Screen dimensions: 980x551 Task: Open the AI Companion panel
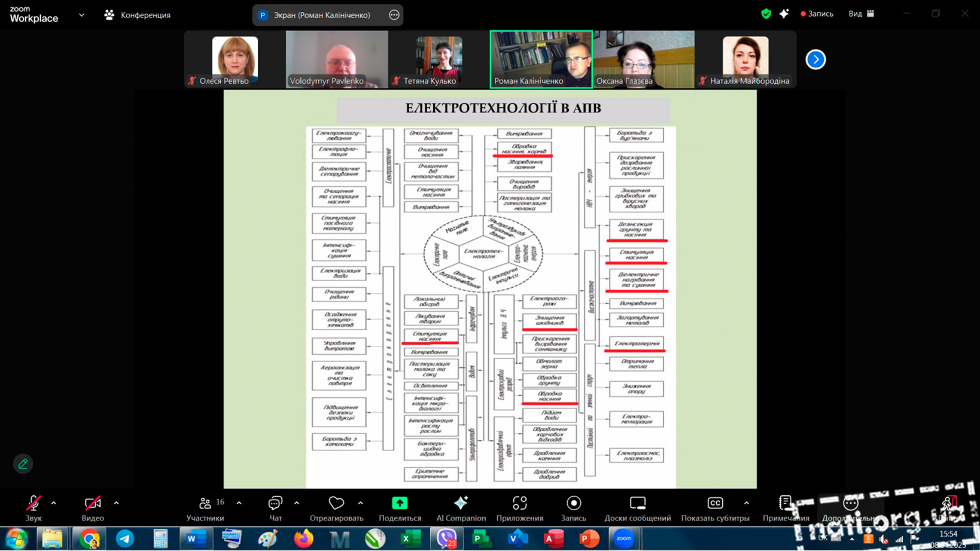(x=461, y=508)
